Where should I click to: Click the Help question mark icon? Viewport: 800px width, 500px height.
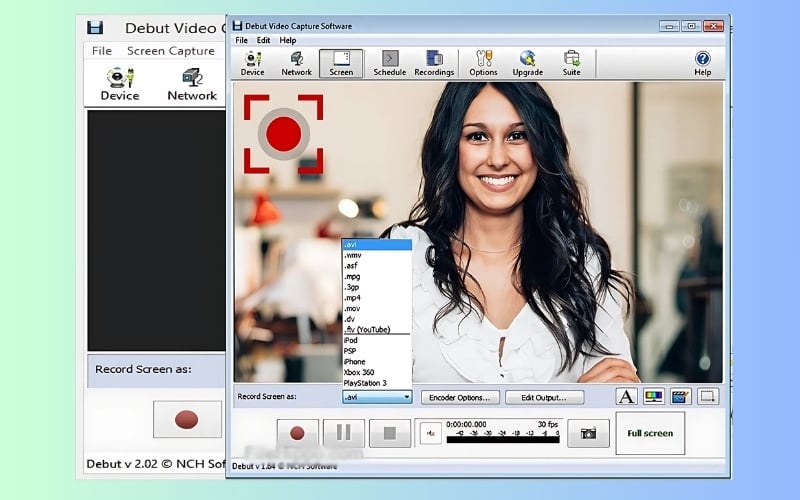[703, 64]
